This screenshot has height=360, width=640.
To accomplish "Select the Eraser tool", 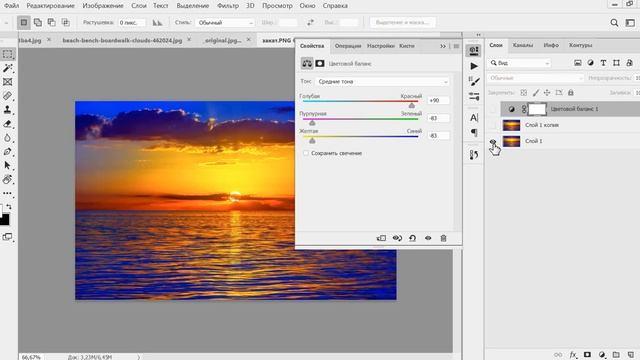I will click(7, 124).
